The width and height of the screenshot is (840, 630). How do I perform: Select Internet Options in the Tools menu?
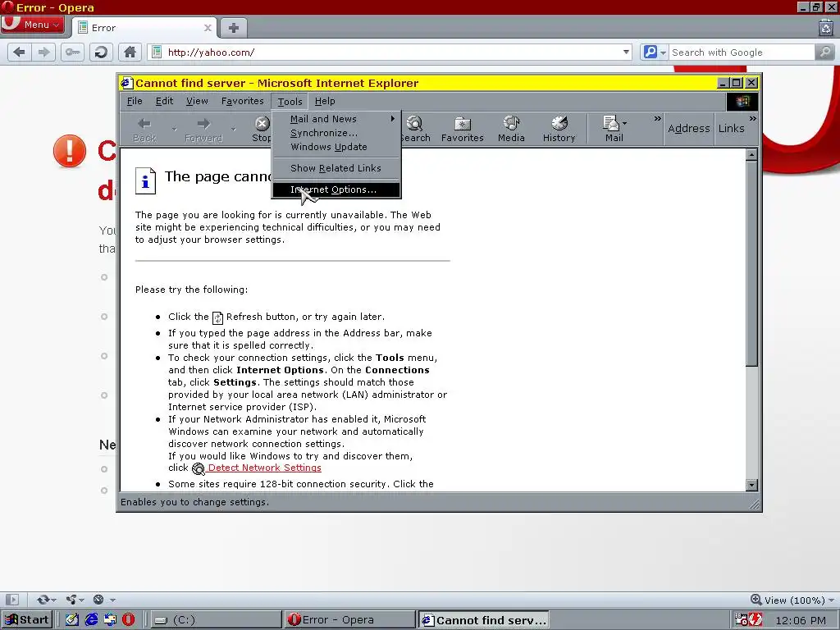[x=336, y=189]
